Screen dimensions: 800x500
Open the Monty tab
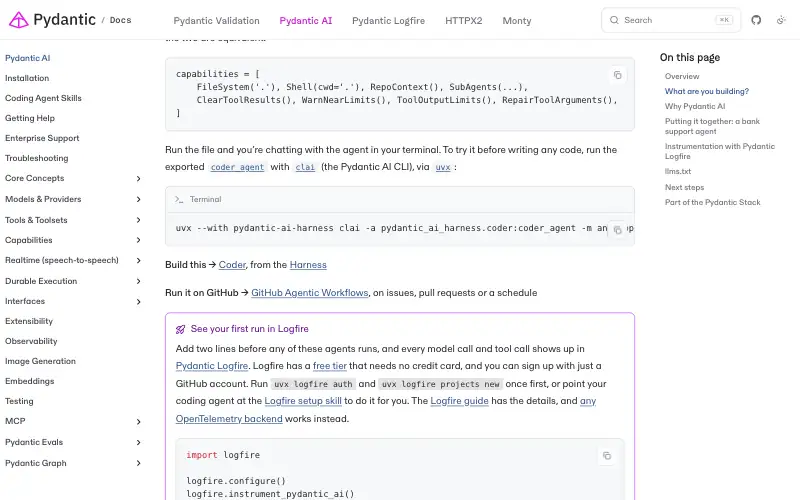(517, 20)
